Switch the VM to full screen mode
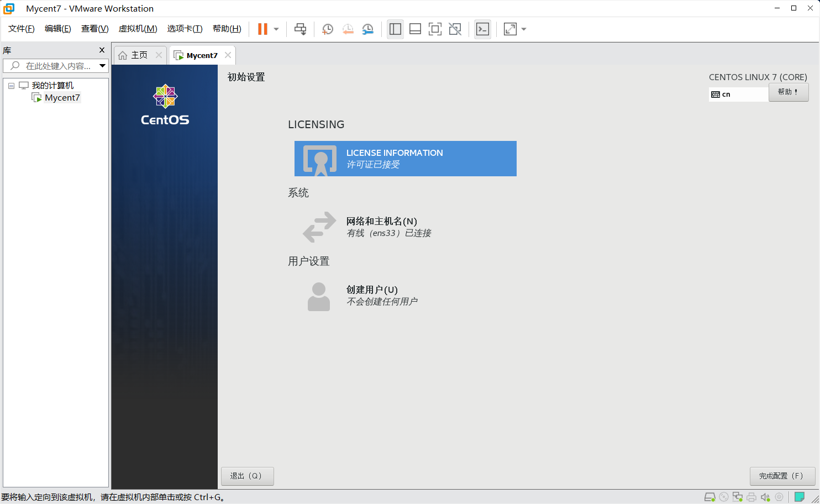 point(435,29)
